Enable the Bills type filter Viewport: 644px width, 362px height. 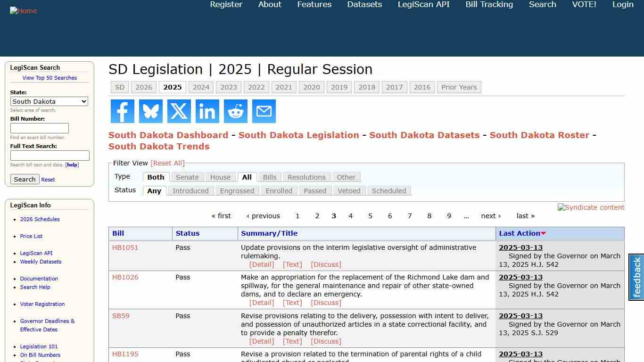tap(269, 177)
